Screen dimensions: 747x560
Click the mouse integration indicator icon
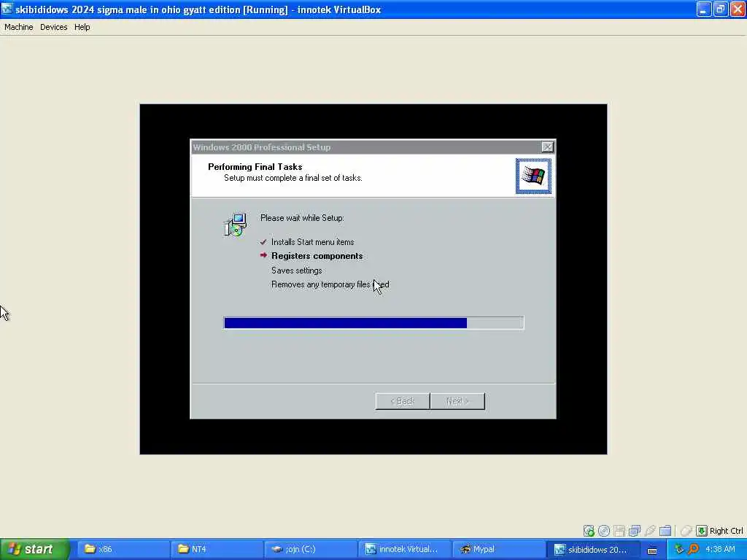[686, 531]
